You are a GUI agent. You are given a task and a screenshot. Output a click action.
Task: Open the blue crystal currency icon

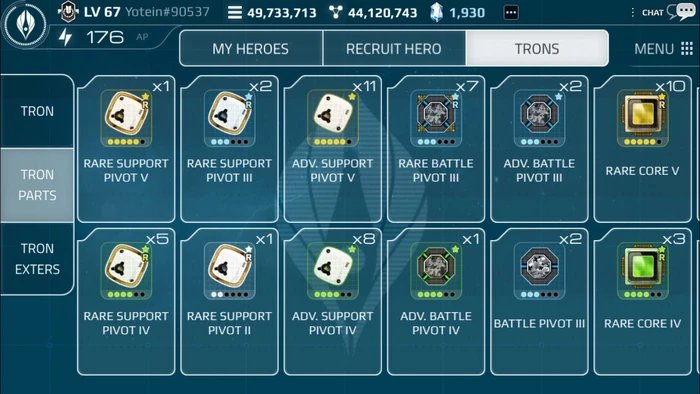tap(436, 12)
